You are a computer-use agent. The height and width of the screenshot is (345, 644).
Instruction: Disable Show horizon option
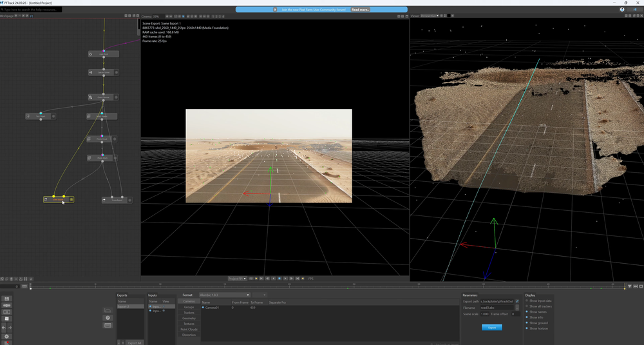(x=527, y=328)
